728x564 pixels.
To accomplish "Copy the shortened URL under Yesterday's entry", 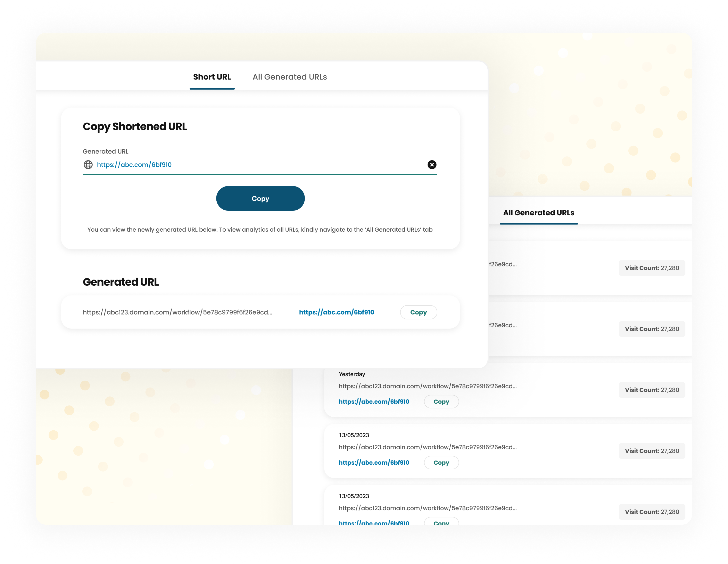I will pos(441,402).
